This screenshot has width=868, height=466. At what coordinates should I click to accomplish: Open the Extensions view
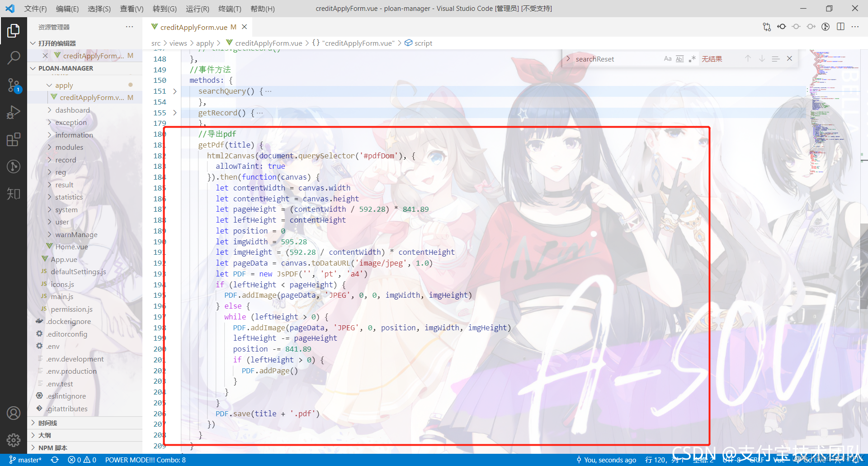(14, 139)
